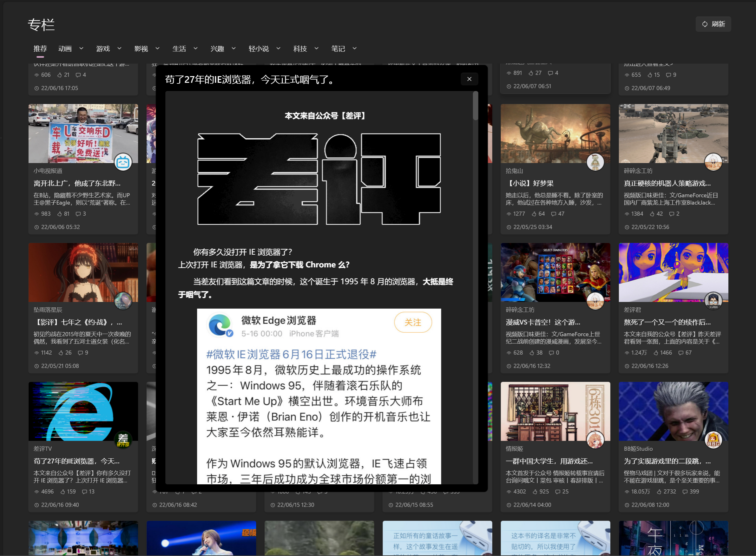Click the clock icon beside 22/06/14 04:00
756x556 pixels.
(509, 505)
